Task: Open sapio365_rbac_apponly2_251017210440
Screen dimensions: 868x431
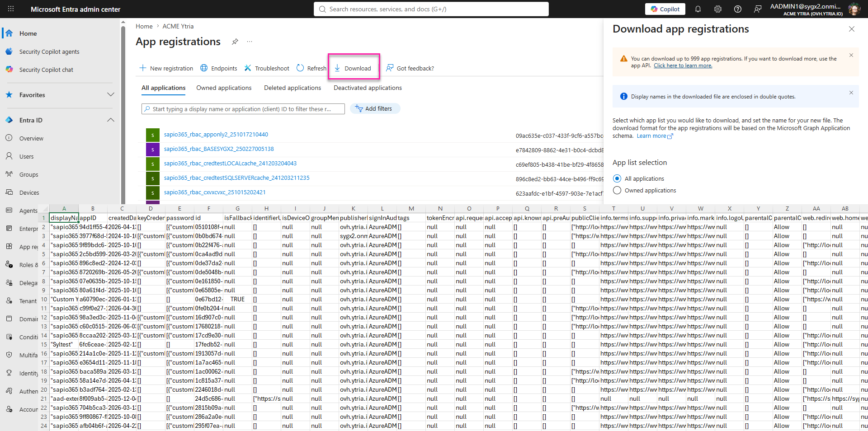Action: point(216,134)
